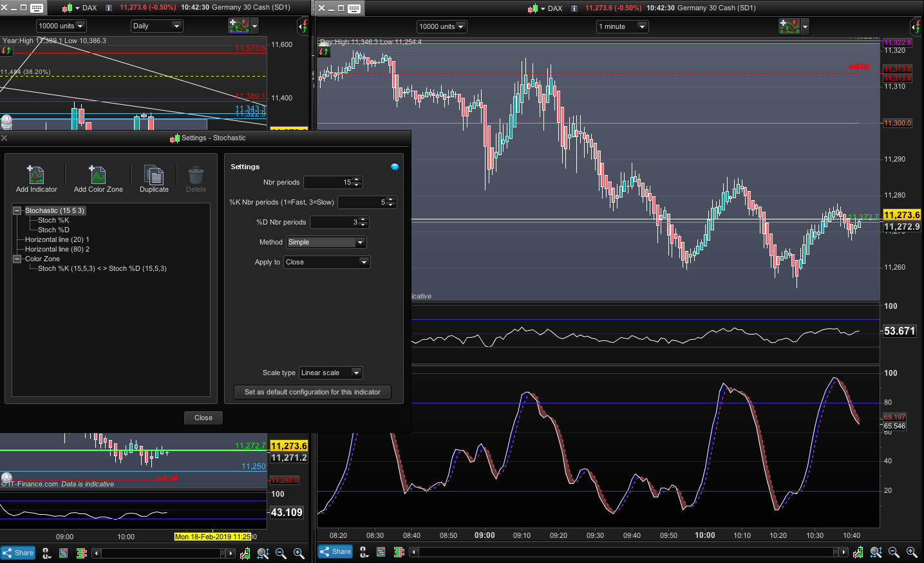Click DAX instrument info icon on right chart
This screenshot has height=563, width=924.
point(574,8)
